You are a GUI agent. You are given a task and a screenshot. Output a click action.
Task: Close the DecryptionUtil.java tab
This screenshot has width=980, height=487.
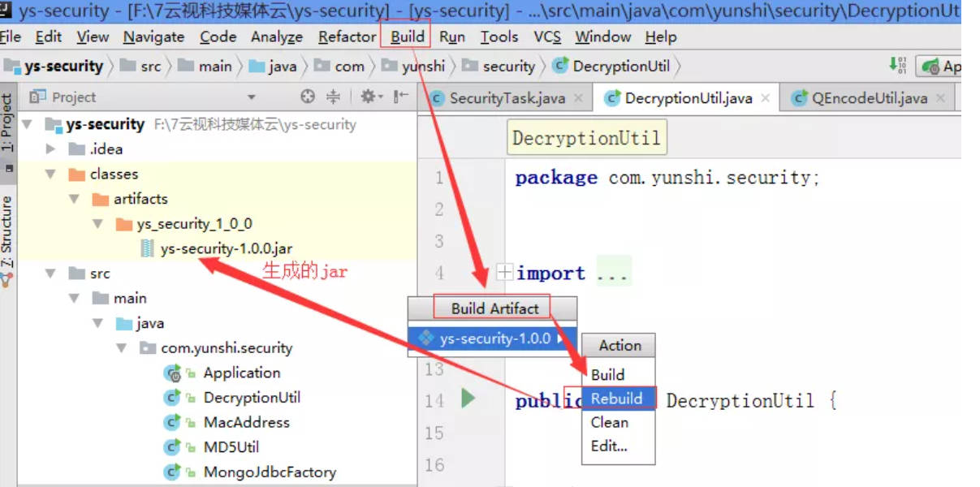pyautogui.click(x=766, y=98)
